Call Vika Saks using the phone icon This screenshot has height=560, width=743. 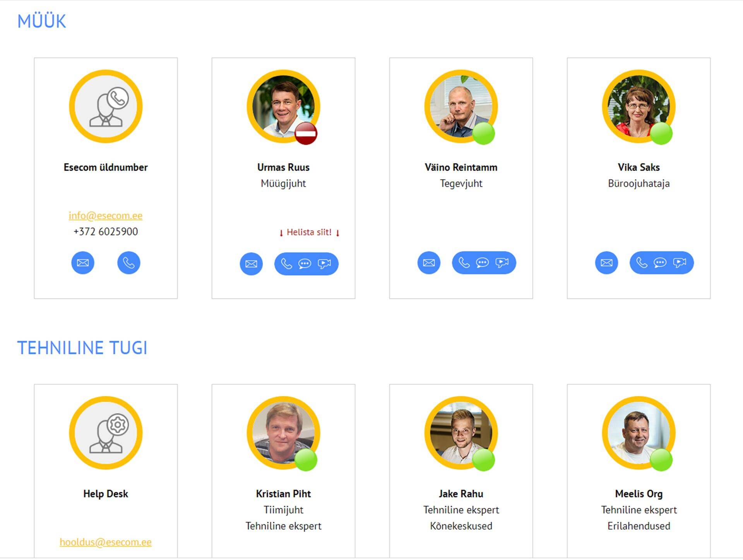point(642,263)
